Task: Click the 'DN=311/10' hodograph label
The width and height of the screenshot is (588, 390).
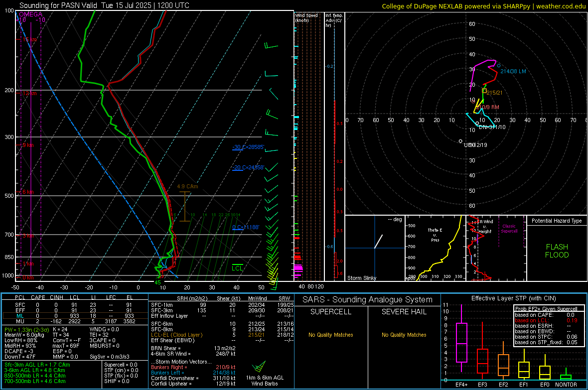Action: [x=492, y=127]
